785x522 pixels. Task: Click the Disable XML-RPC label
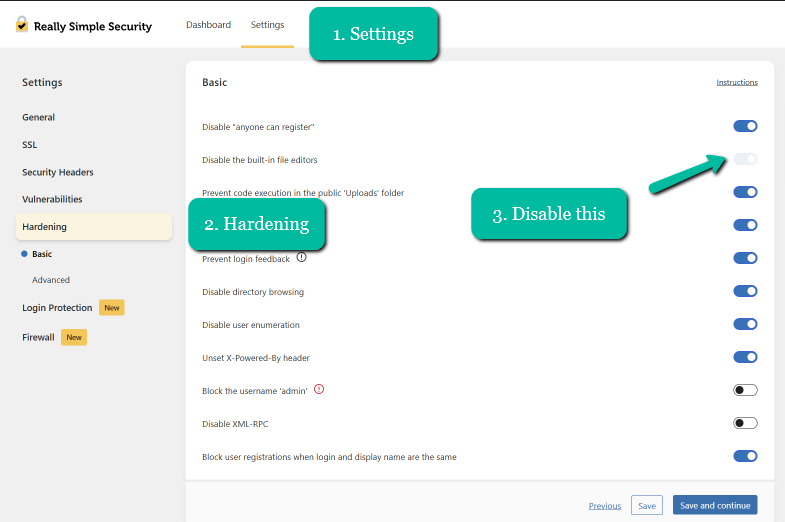(x=235, y=424)
